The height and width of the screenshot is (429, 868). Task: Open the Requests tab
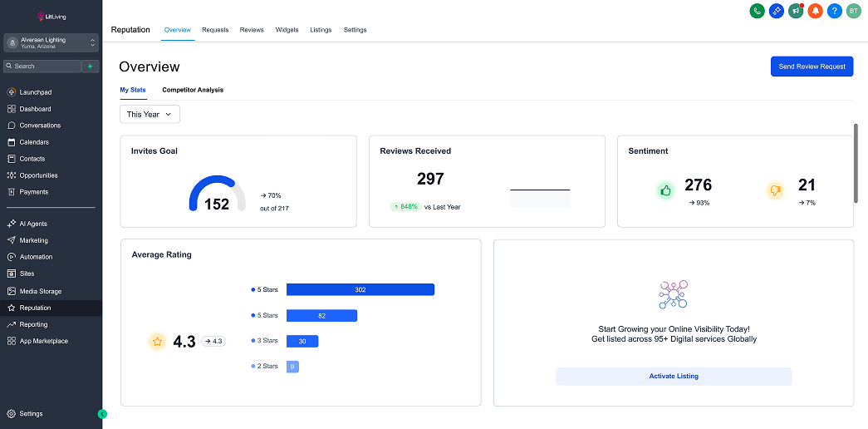tap(215, 30)
